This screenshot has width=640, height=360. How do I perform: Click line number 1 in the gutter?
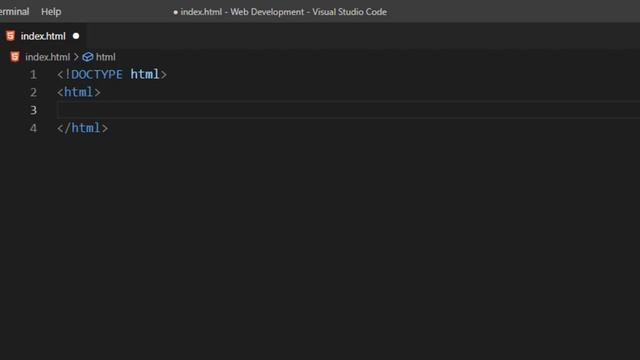[x=33, y=75]
